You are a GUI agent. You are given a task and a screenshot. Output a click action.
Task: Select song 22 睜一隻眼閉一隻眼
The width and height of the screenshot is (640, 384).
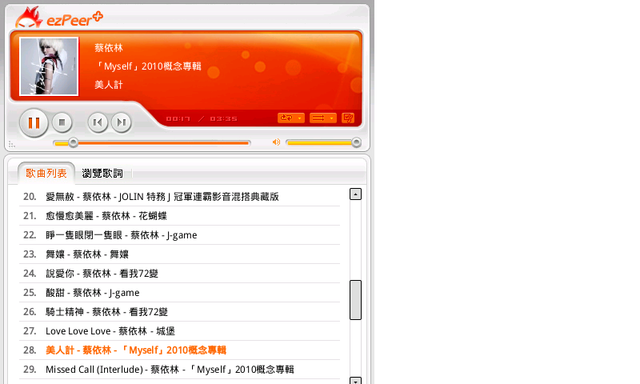[x=180, y=235]
